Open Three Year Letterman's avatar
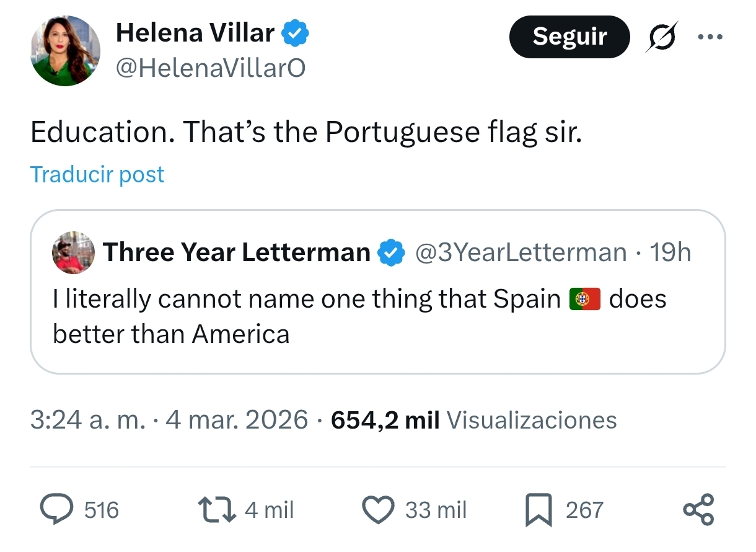The image size is (756, 552). coord(73,253)
